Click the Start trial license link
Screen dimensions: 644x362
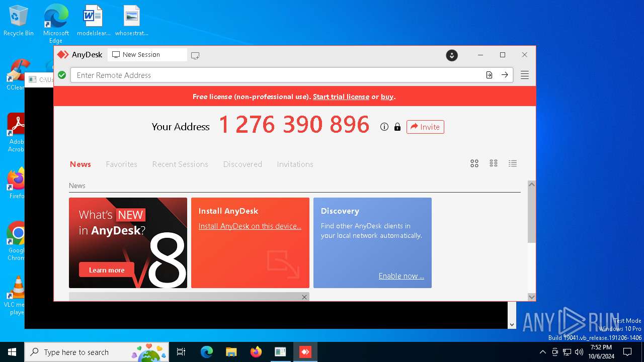click(341, 97)
